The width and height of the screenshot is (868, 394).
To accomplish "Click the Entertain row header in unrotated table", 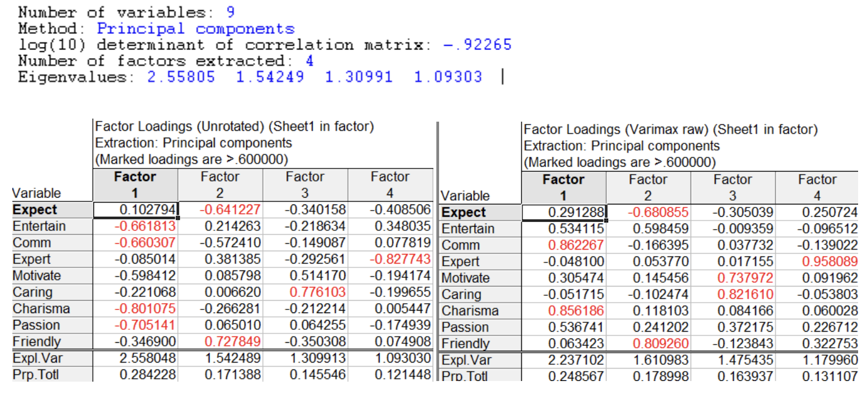I will (x=52, y=226).
